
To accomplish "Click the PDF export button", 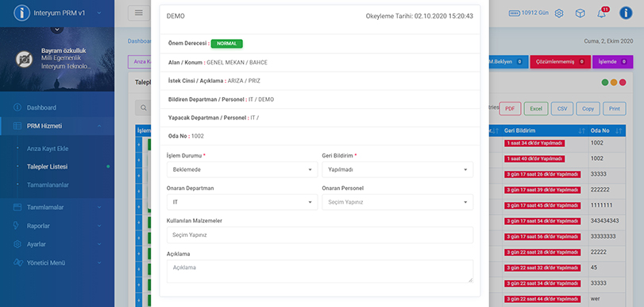I will pyautogui.click(x=510, y=109).
